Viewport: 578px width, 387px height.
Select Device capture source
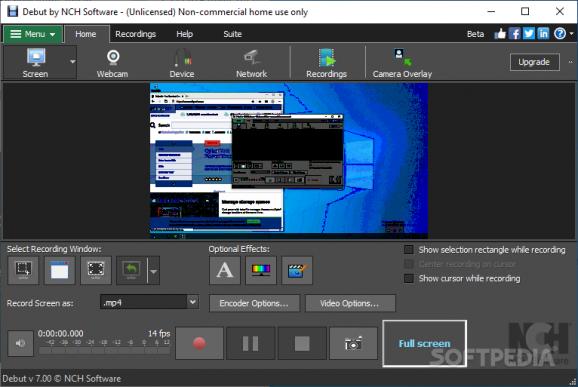[182, 63]
